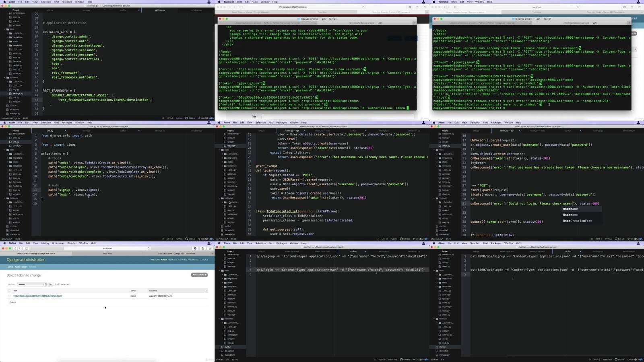This screenshot has width=644, height=362.
Task: Open Safari's share icon in the Django admin window
Action: click(x=202, y=248)
